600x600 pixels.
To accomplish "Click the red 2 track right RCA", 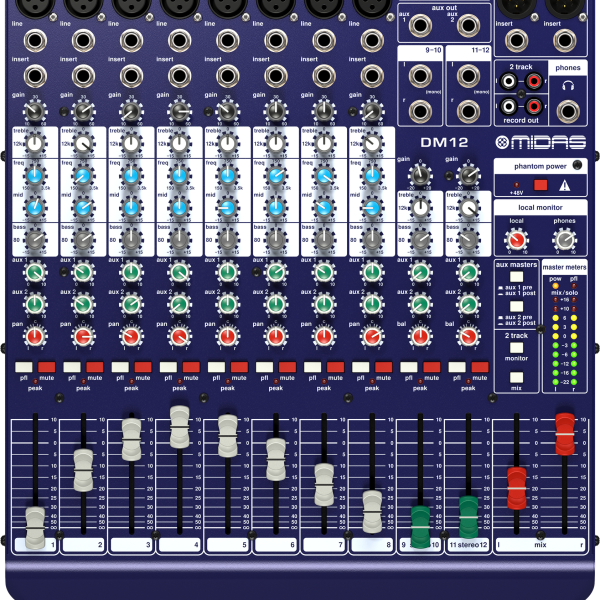I will click(534, 81).
